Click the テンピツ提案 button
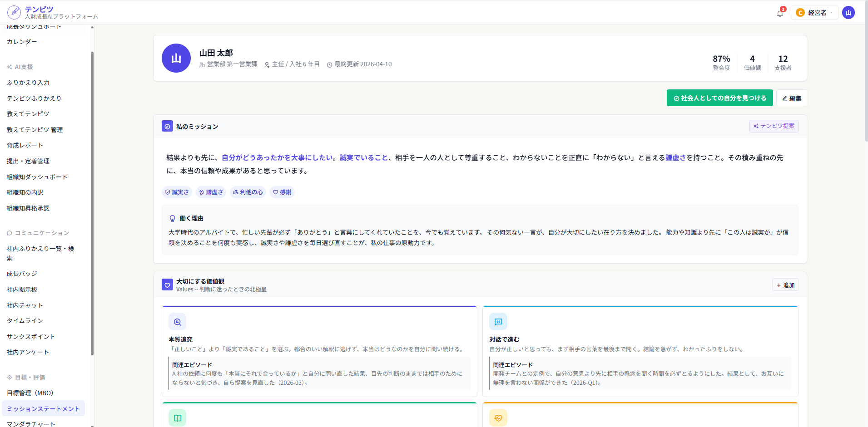Viewport: 868px width, 427px height. [x=774, y=126]
